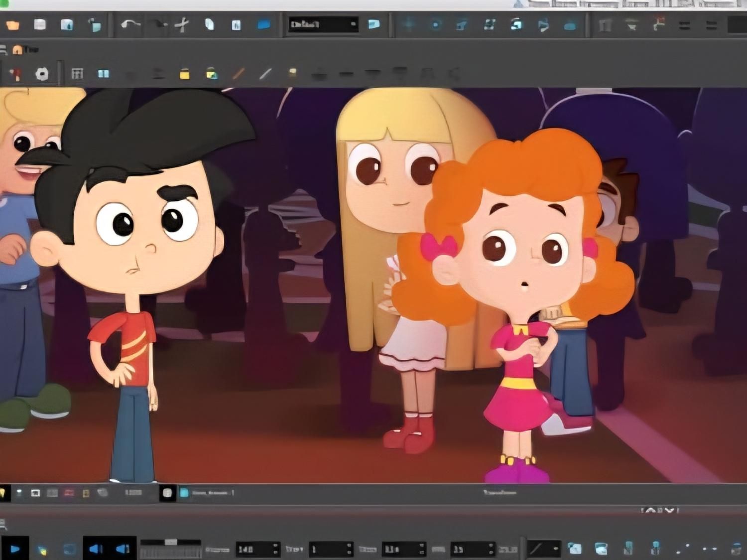Click the blue Play button in the playback bar

[x=14, y=549]
